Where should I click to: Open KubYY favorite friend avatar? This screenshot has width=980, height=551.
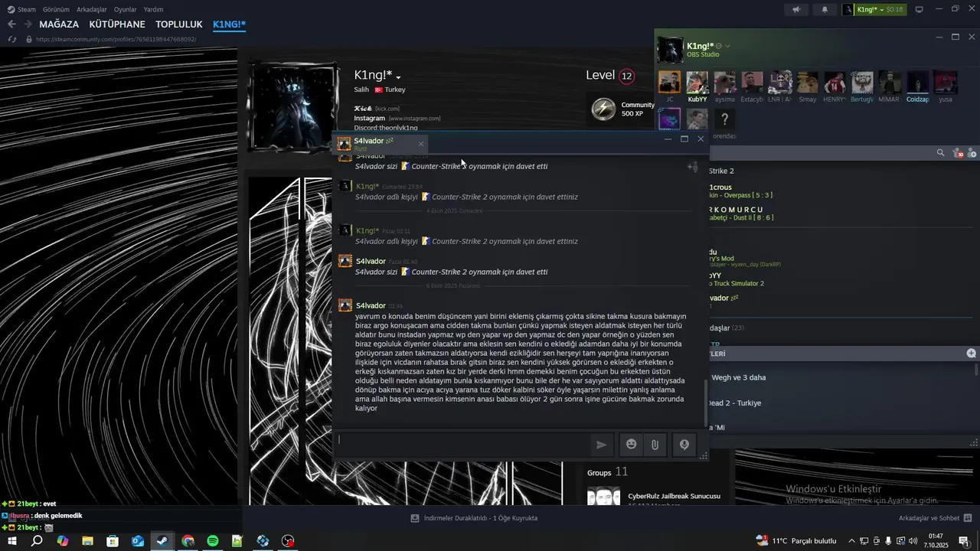click(697, 83)
